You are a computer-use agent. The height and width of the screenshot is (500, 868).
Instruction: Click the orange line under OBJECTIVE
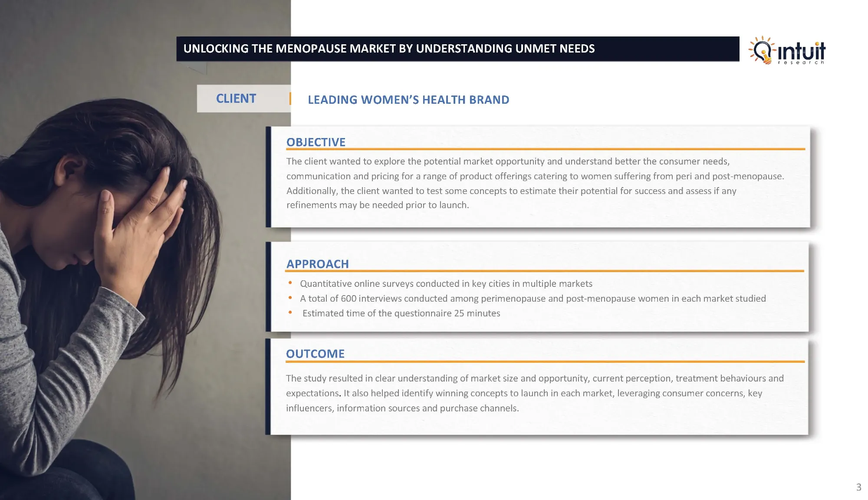[x=545, y=149]
